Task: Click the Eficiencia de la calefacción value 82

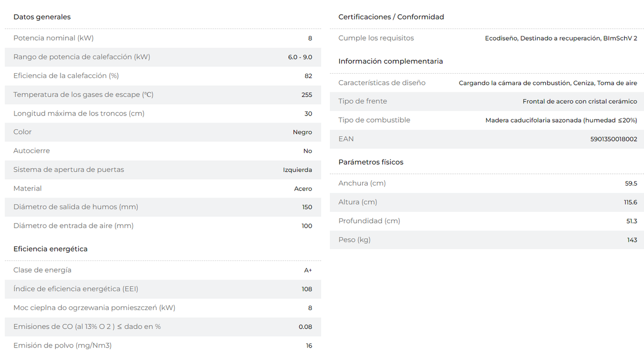Action: [308, 76]
